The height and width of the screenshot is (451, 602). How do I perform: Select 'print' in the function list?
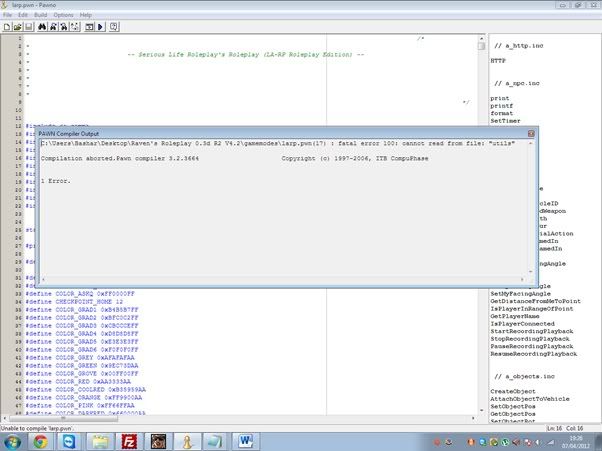click(500, 98)
